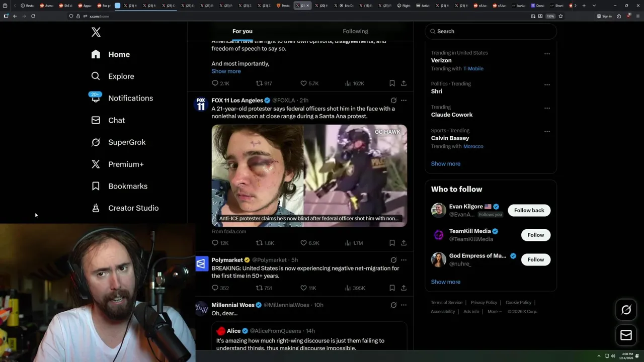Reply to FOX 11 post with 12K replies
Screen dimensions: 644x362
pos(220,243)
